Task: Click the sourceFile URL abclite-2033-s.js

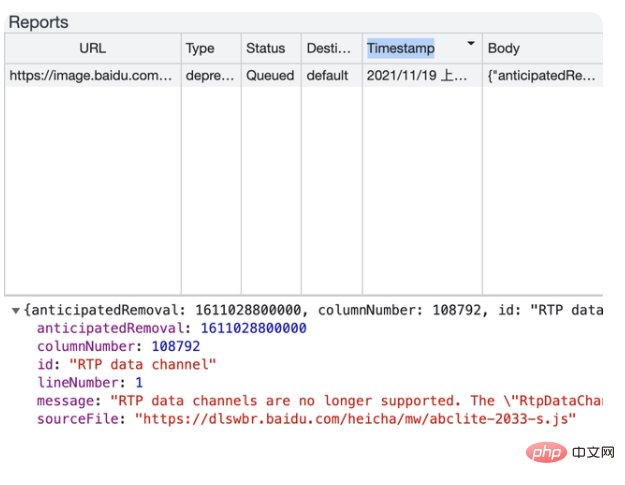Action: click(x=356, y=419)
